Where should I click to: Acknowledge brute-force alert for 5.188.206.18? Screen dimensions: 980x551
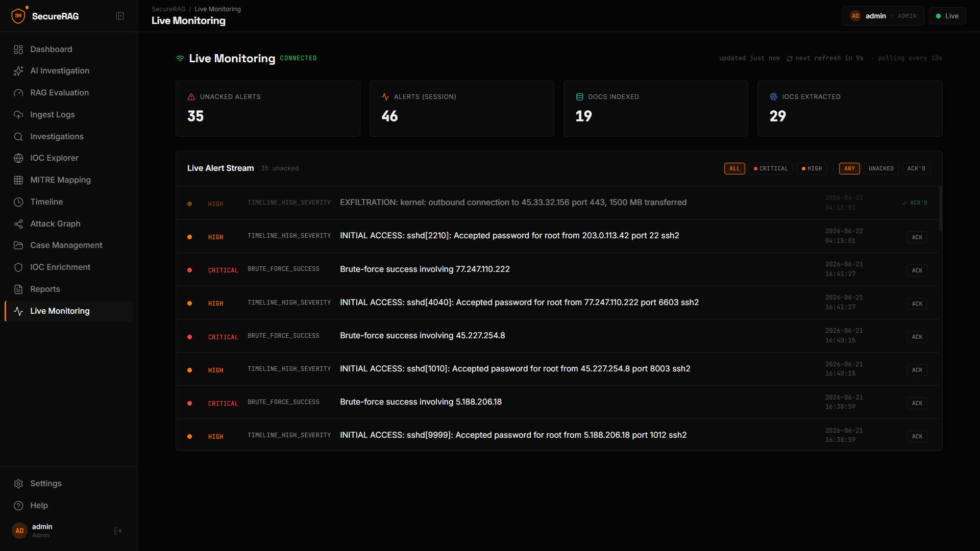(917, 403)
